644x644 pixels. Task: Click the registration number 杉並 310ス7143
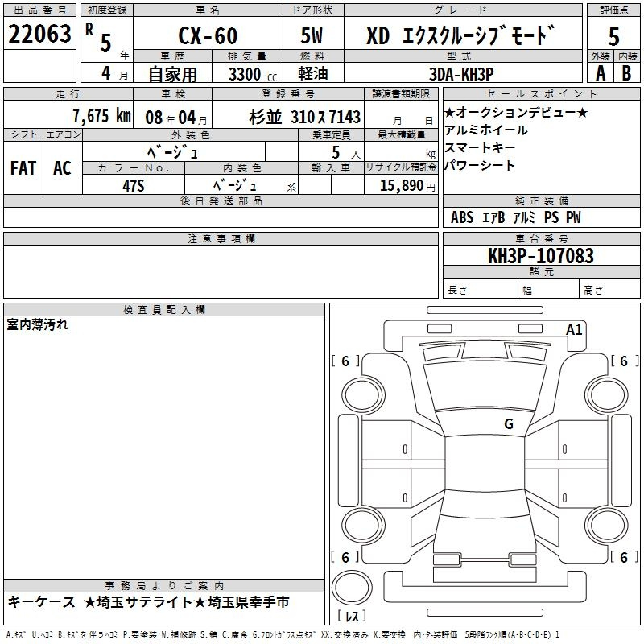click(306, 117)
